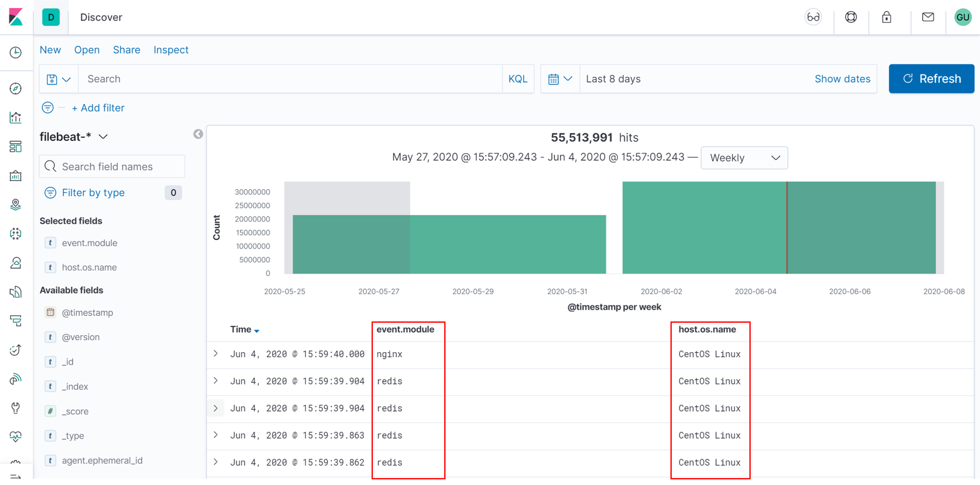Collapse the field list sidebar arrow

[x=198, y=134]
